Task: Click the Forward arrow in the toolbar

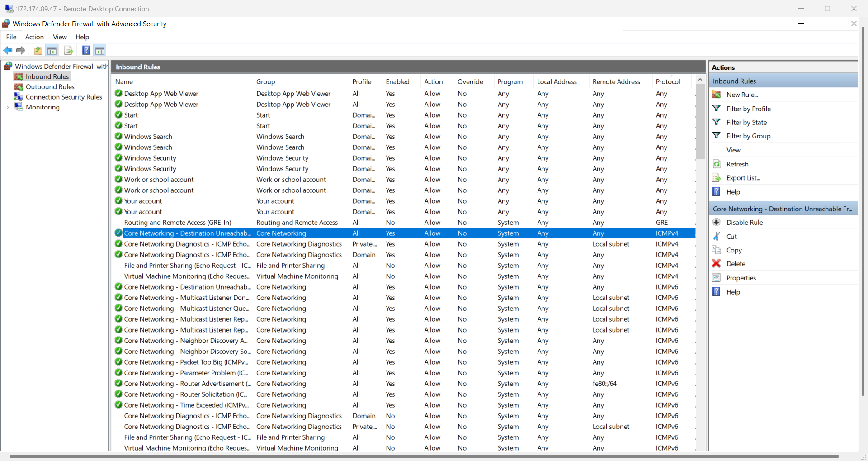Action: coord(21,50)
